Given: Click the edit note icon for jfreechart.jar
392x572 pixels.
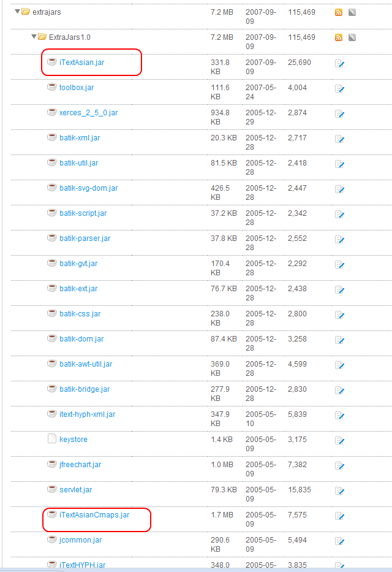Looking at the screenshot, I should pos(339,466).
